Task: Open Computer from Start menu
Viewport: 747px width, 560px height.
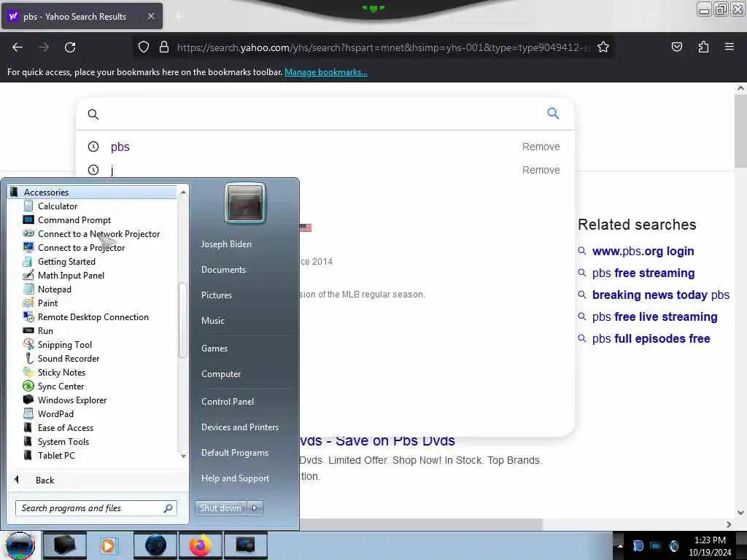Action: pos(220,374)
